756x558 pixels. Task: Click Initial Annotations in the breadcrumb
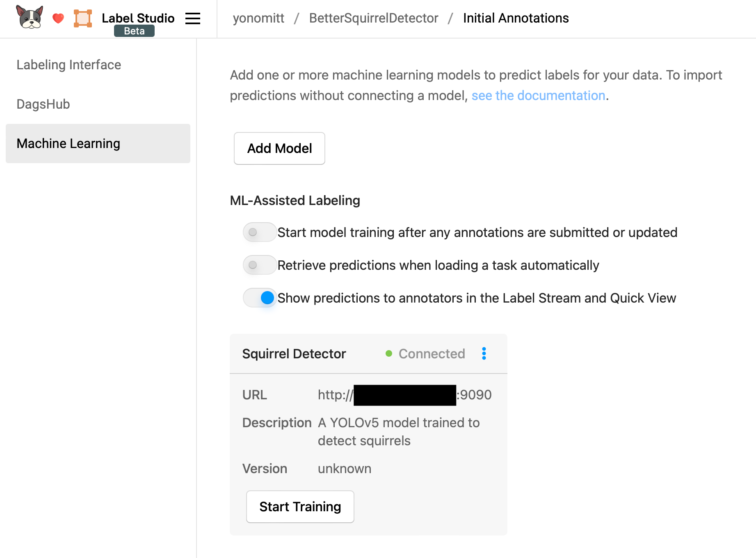[x=515, y=18]
